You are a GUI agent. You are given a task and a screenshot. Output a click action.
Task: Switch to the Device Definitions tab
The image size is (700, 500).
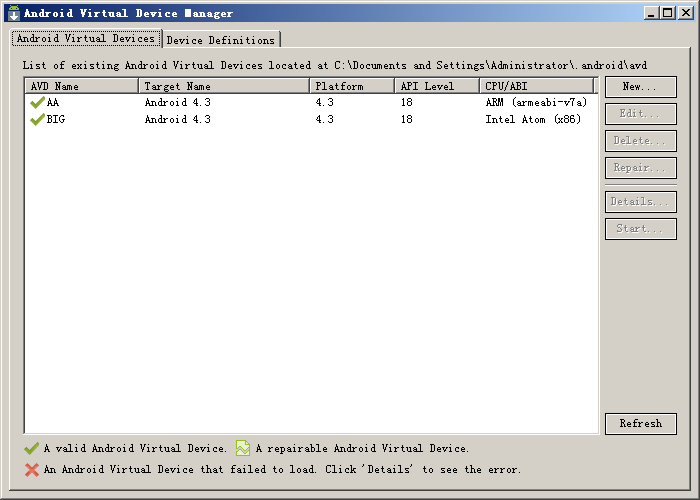click(x=221, y=40)
